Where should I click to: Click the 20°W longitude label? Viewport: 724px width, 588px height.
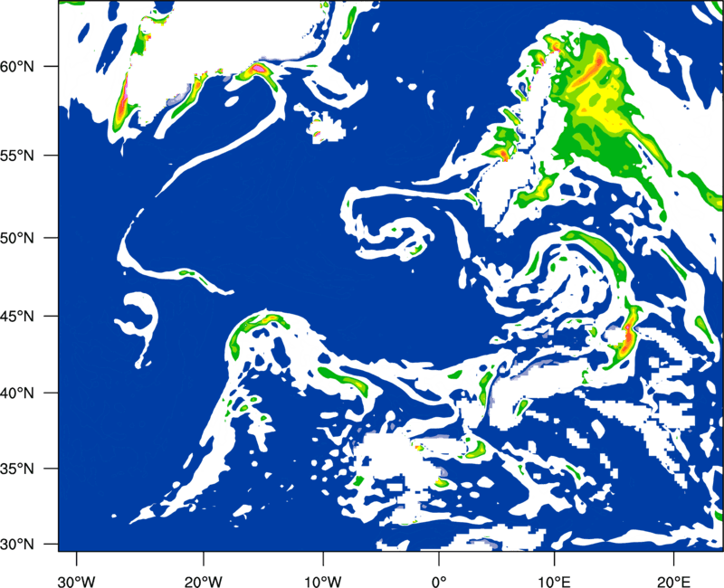click(x=204, y=582)
